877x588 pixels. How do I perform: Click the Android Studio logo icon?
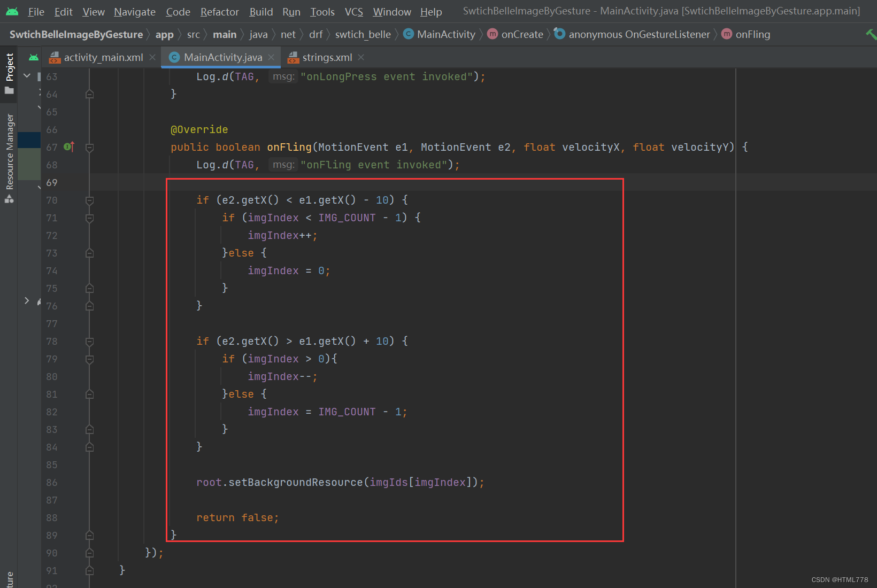click(x=12, y=11)
